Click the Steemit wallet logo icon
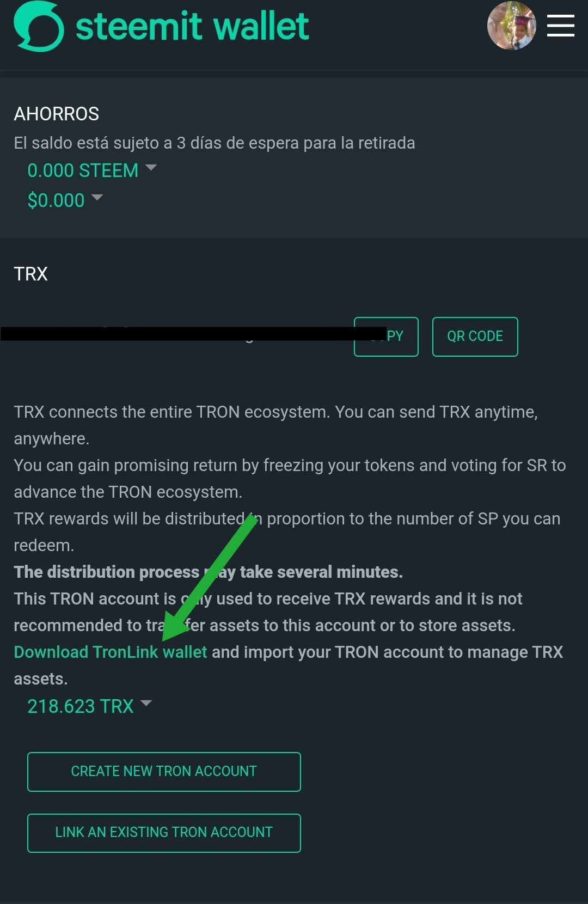The height and width of the screenshot is (904, 588). pos(38,26)
